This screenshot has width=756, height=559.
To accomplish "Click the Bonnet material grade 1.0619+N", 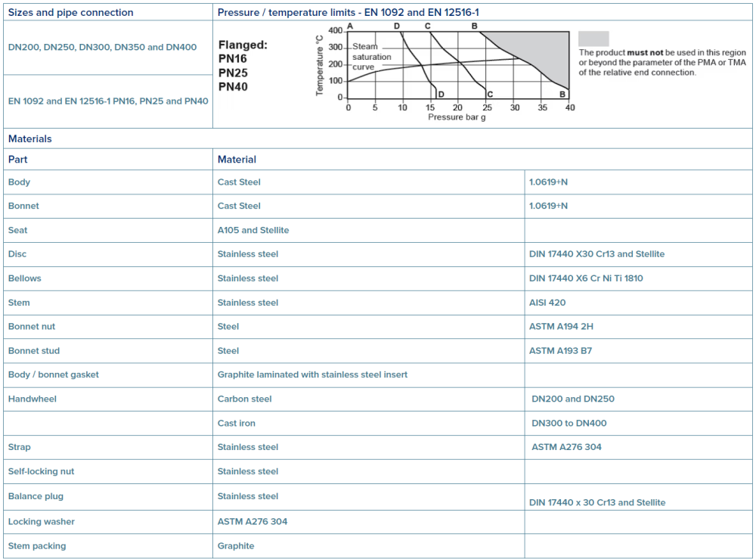I will [x=548, y=206].
